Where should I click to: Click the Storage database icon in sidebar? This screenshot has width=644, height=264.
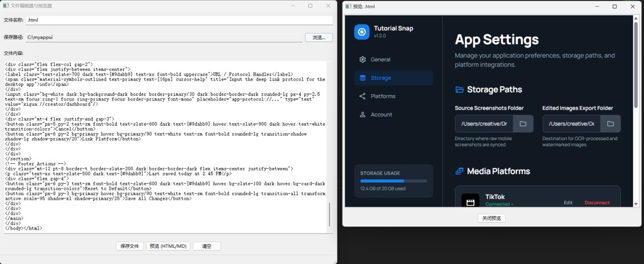point(363,78)
